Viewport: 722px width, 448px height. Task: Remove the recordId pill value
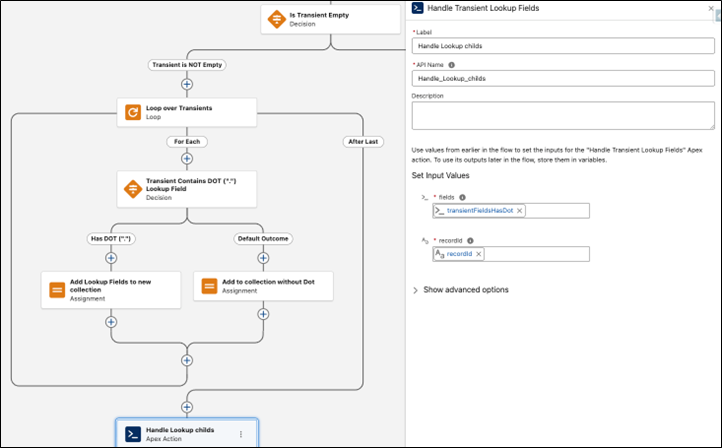pos(479,254)
